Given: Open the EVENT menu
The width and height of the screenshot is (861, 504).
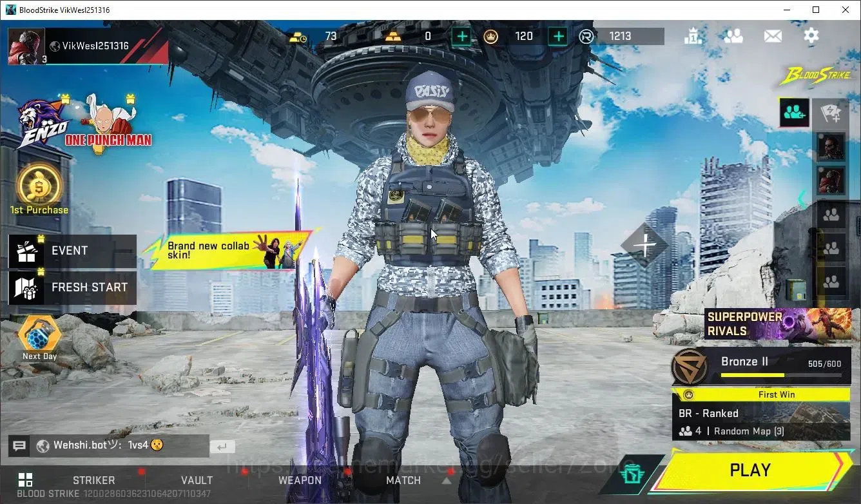Looking at the screenshot, I should click(72, 251).
